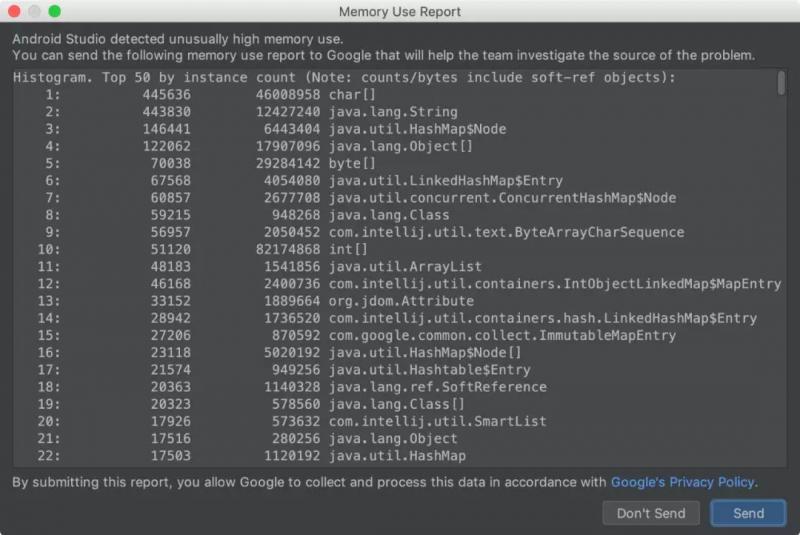
Task: Click the java.util.LinkedHashMap$Entry line
Action: [445, 181]
